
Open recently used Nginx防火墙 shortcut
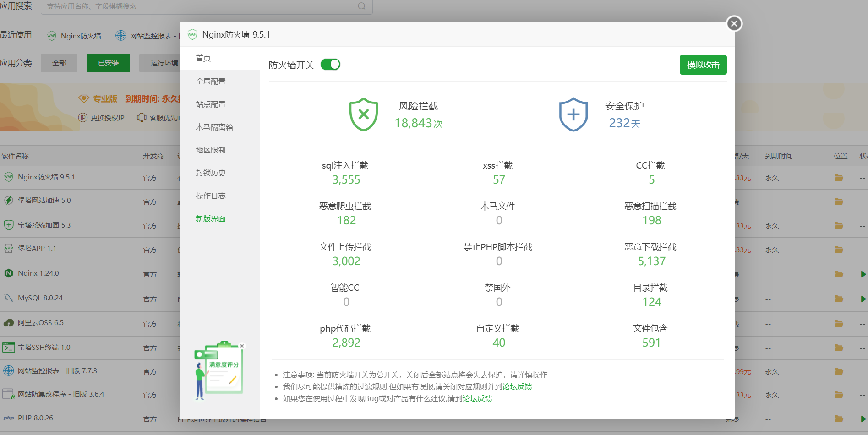pyautogui.click(x=74, y=36)
